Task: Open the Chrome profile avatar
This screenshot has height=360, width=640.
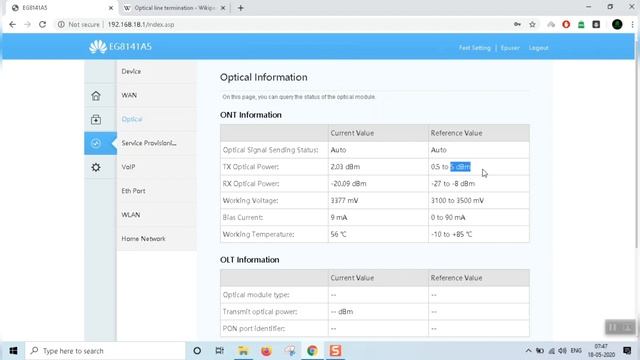Action: pyautogui.click(x=617, y=24)
